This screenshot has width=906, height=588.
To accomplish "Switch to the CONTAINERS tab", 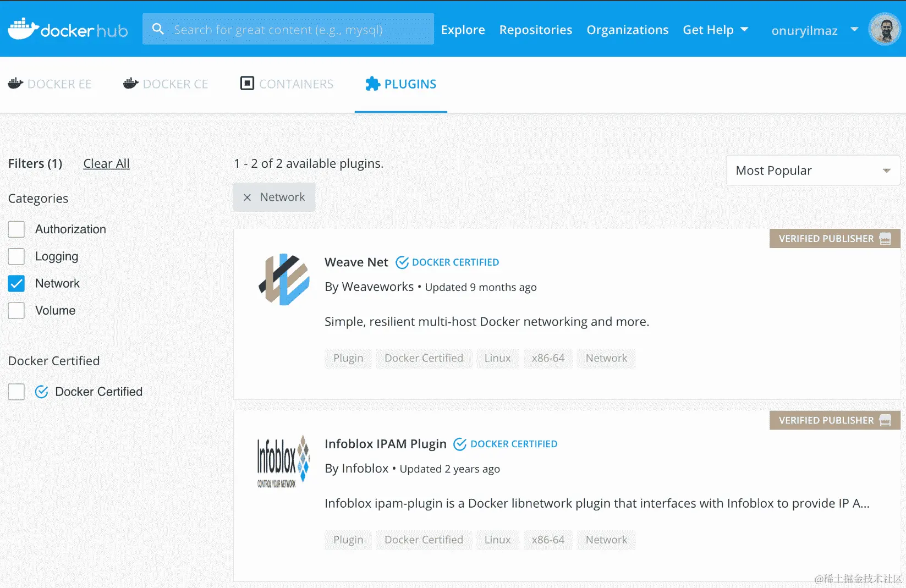I will pos(287,84).
